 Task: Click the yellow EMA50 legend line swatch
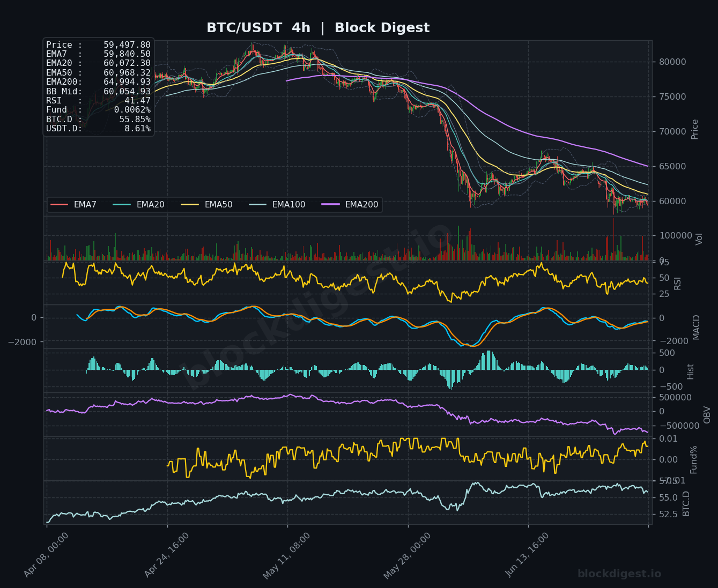pyautogui.click(x=190, y=205)
